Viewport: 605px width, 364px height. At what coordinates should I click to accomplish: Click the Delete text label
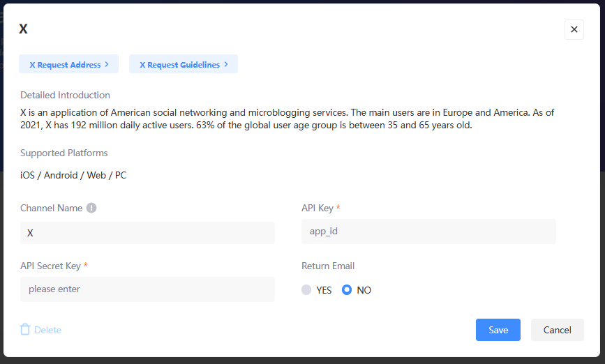coord(47,330)
